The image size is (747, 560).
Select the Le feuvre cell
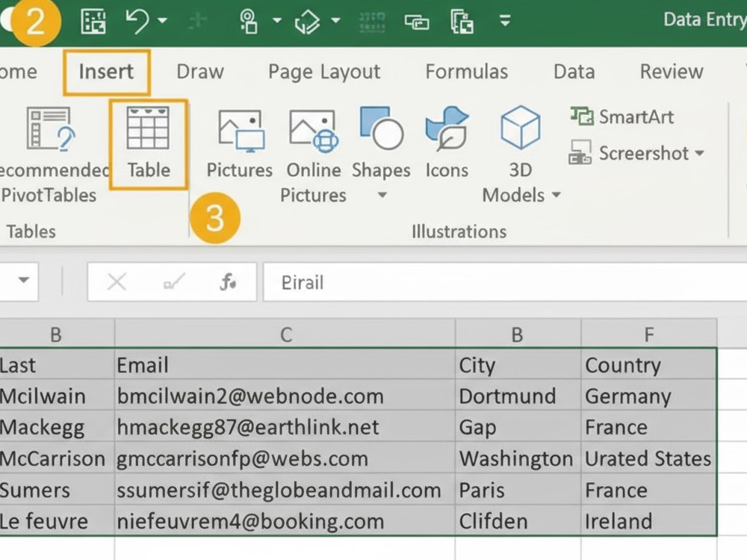57,521
